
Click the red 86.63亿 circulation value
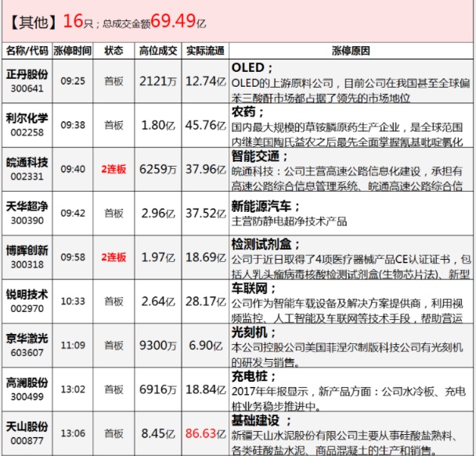pyautogui.click(x=206, y=433)
